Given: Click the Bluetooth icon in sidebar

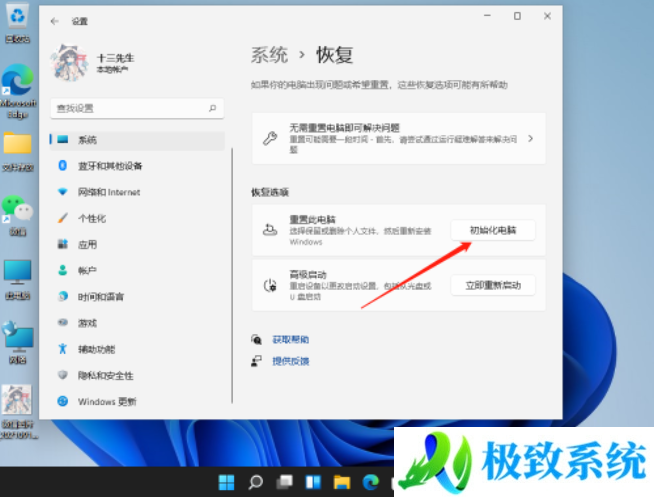Looking at the screenshot, I should click(x=63, y=166).
